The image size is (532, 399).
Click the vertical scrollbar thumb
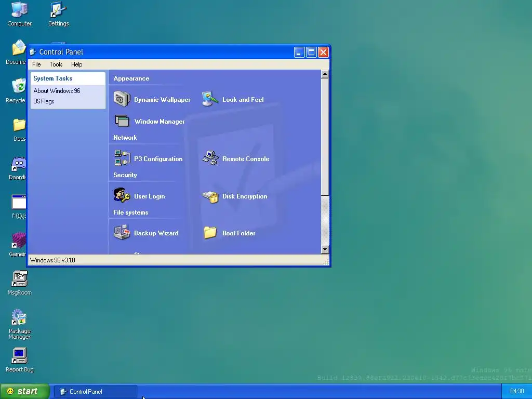pyautogui.click(x=325, y=137)
